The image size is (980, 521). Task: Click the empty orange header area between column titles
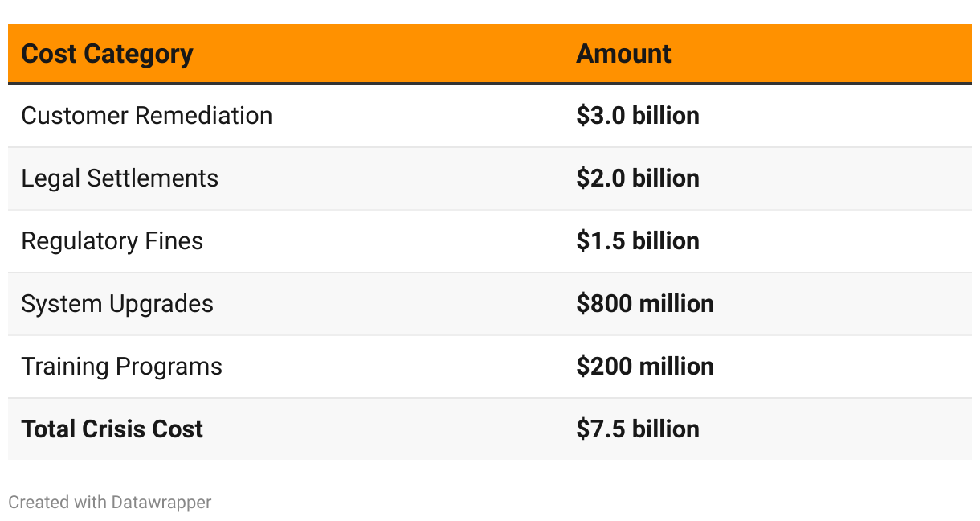pyautogui.click(x=386, y=54)
